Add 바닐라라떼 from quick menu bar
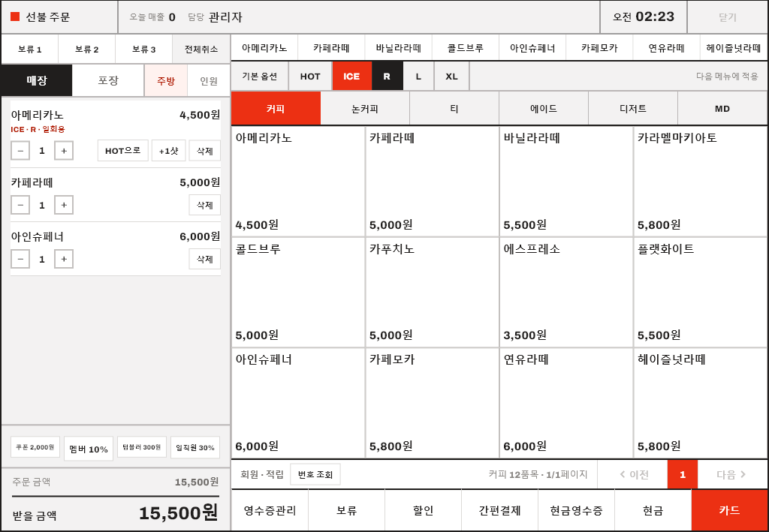This screenshot has height=532, width=769. click(398, 48)
